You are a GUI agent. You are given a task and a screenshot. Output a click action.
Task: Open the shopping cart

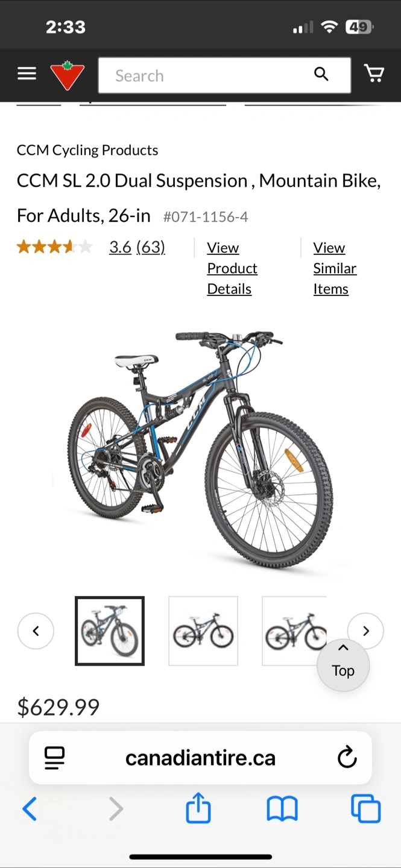[x=374, y=74]
